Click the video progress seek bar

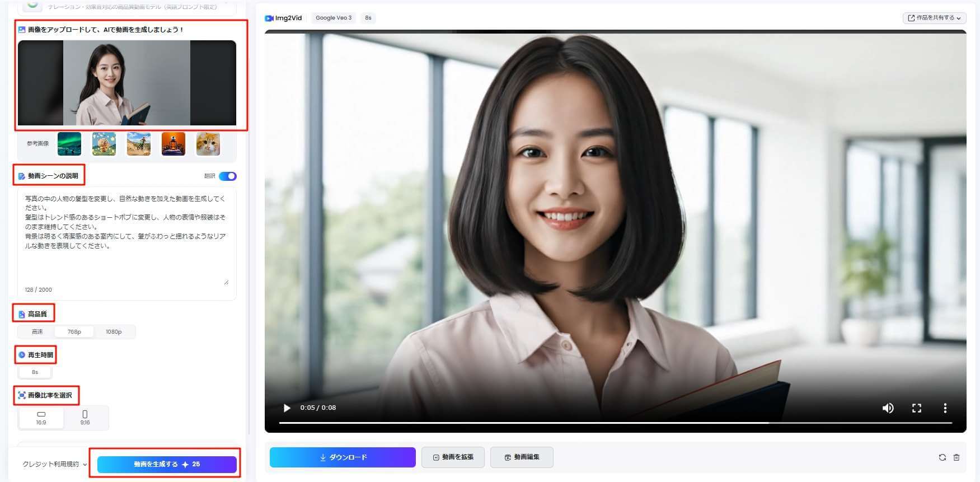(x=615, y=423)
